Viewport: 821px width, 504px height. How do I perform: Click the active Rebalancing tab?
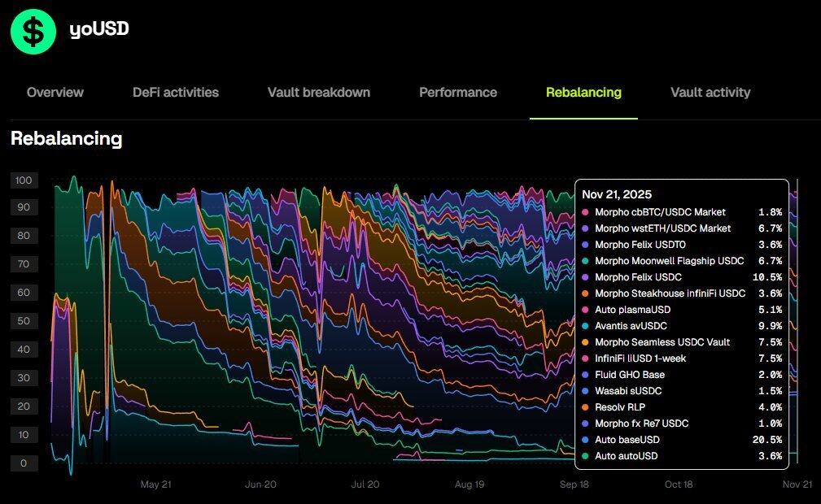click(x=583, y=93)
